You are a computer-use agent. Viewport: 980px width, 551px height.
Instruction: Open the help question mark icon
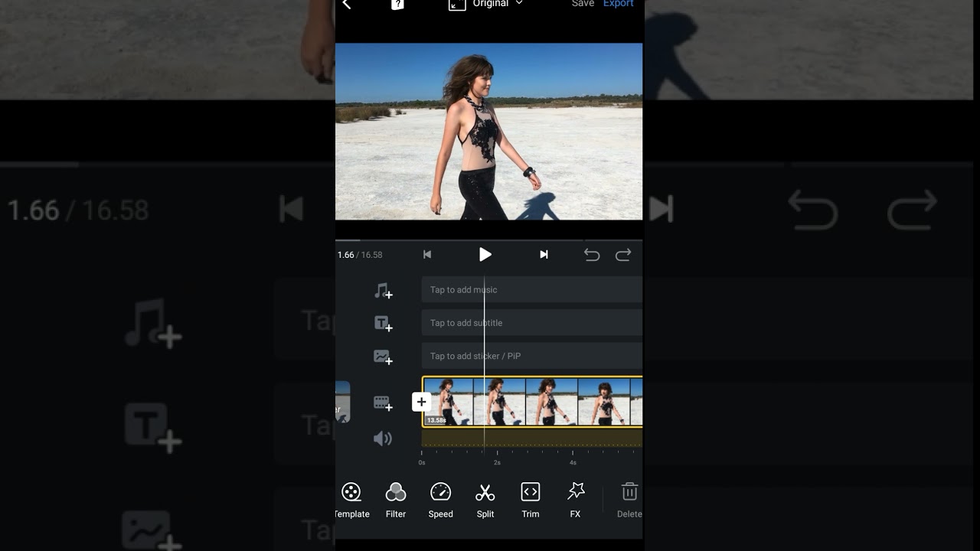(397, 4)
